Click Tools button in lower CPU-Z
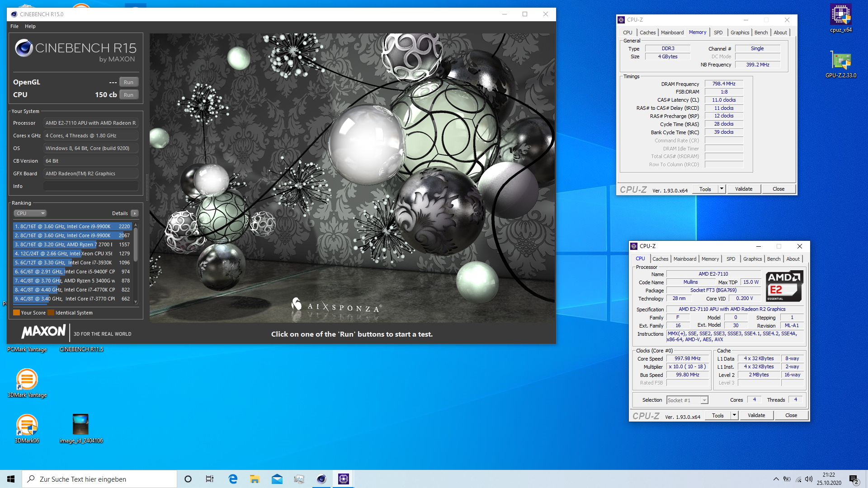This screenshot has width=868, height=488. click(718, 416)
